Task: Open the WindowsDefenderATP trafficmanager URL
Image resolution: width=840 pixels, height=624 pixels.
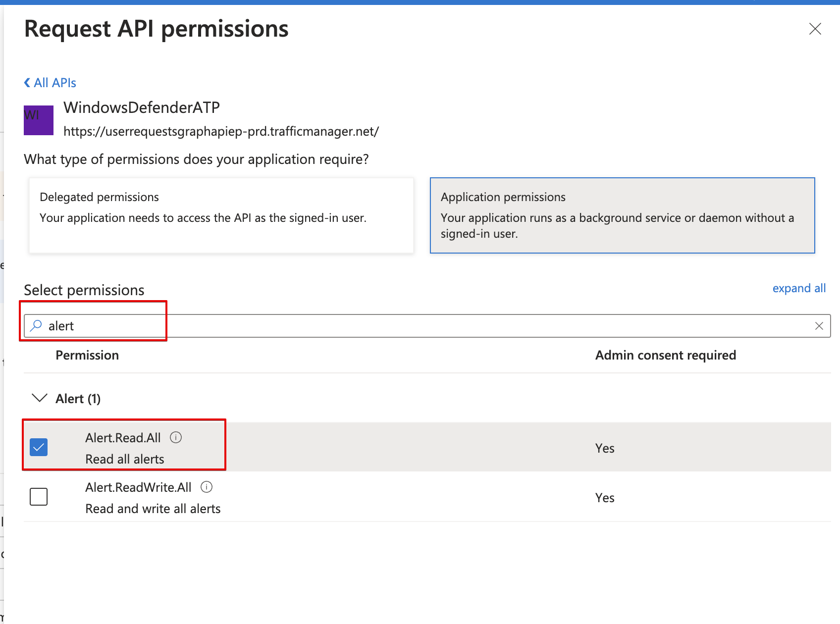Action: coord(221,131)
